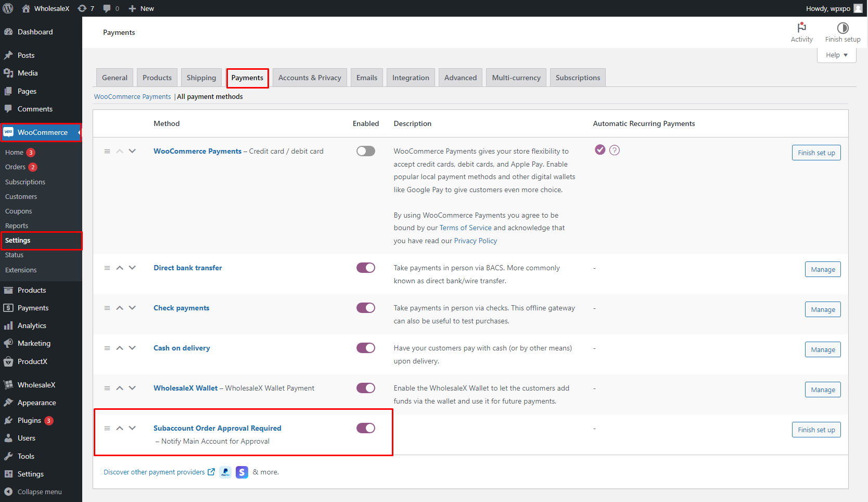Open the Multi-currency tab

516,78
